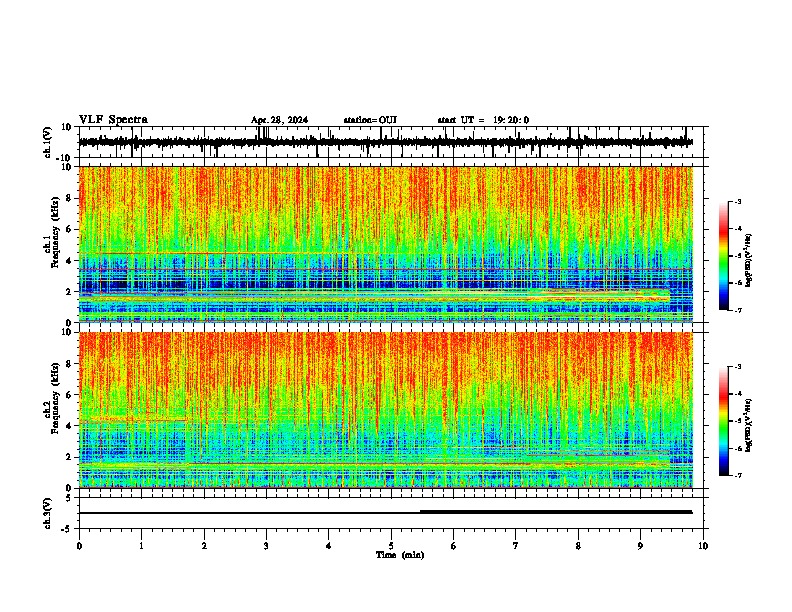
Task: Click the ch.1 "Frequency (kHz)" axis label
Action: 55,232
